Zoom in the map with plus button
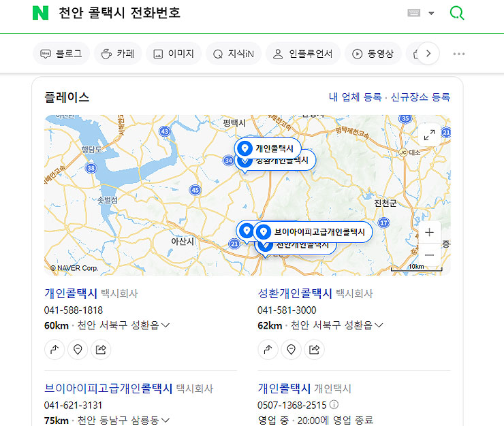 pyautogui.click(x=429, y=232)
